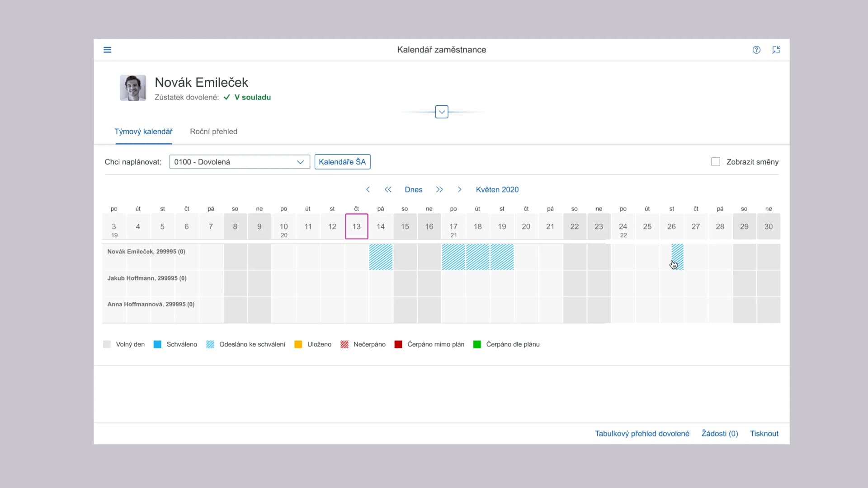Click the exit fullscreen icon
The image size is (868, 488).
click(776, 50)
